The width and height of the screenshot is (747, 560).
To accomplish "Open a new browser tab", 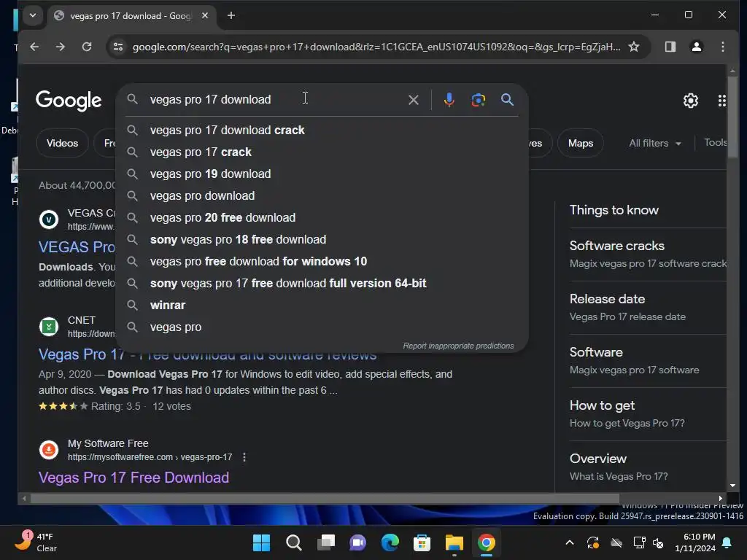I will tap(231, 16).
